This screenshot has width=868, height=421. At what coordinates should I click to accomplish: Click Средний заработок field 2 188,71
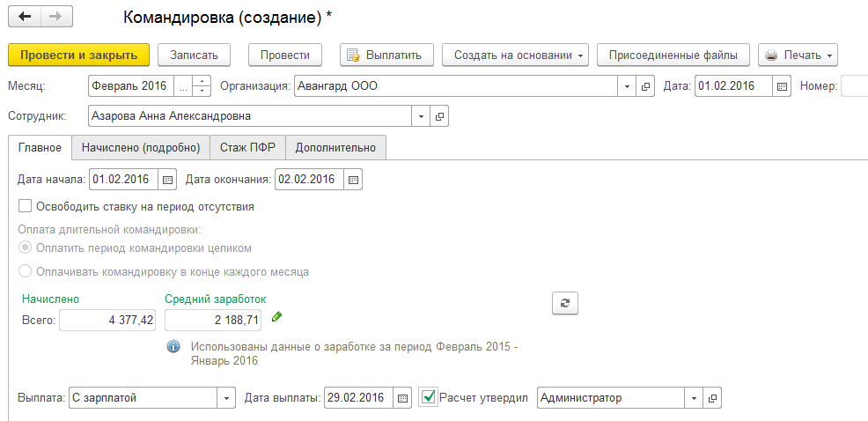coord(213,321)
